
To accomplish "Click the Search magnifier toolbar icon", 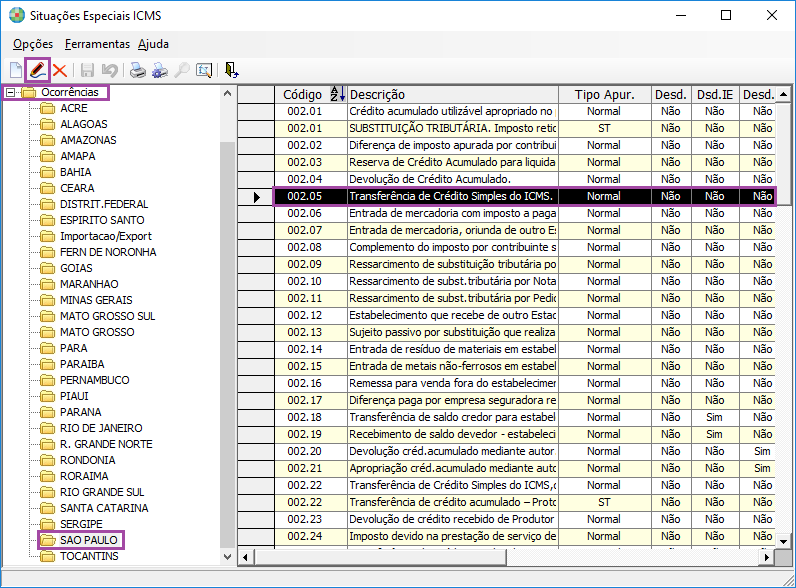I will 182,70.
